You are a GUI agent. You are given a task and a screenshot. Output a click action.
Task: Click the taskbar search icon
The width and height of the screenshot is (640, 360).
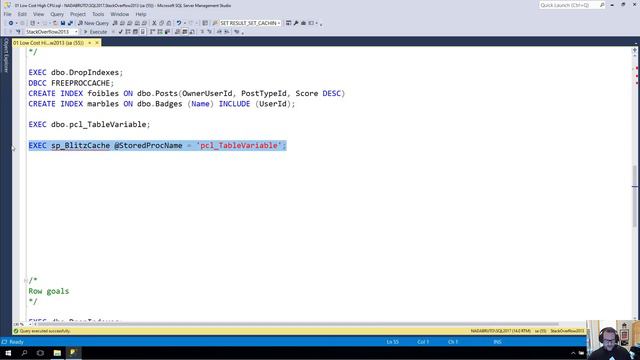tap(24, 353)
